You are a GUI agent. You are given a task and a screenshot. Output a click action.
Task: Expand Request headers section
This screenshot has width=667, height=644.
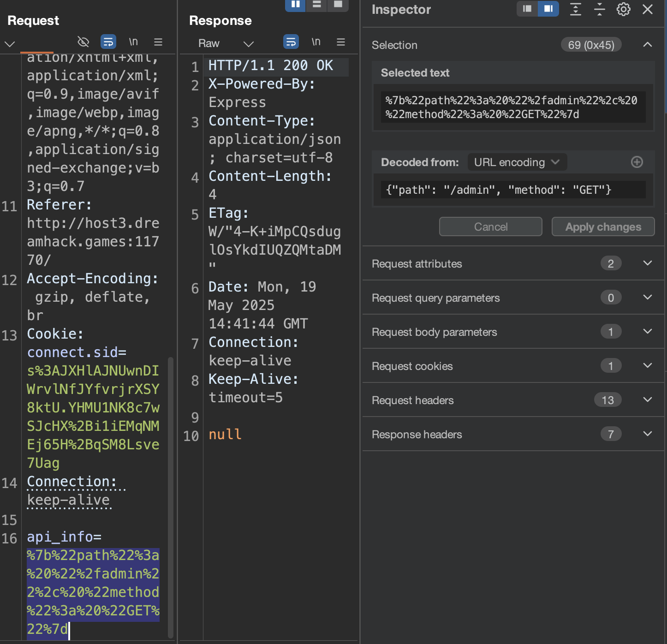tap(513, 400)
